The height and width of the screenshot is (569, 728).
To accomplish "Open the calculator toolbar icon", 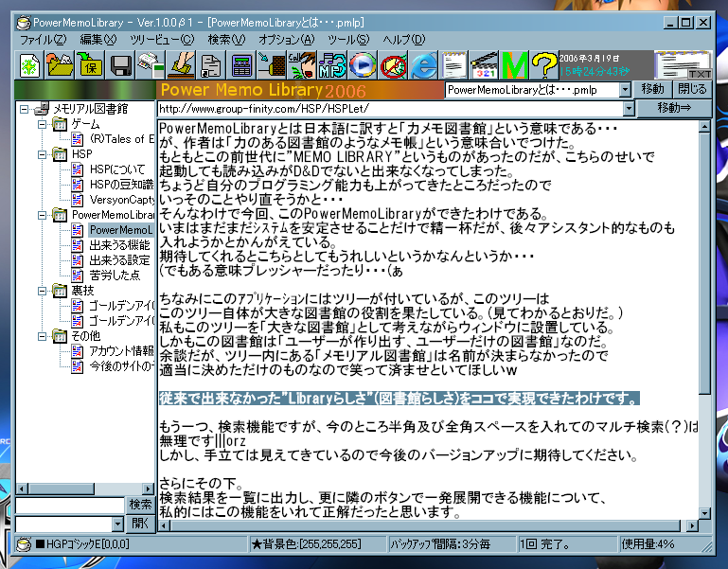I will pos(241,65).
